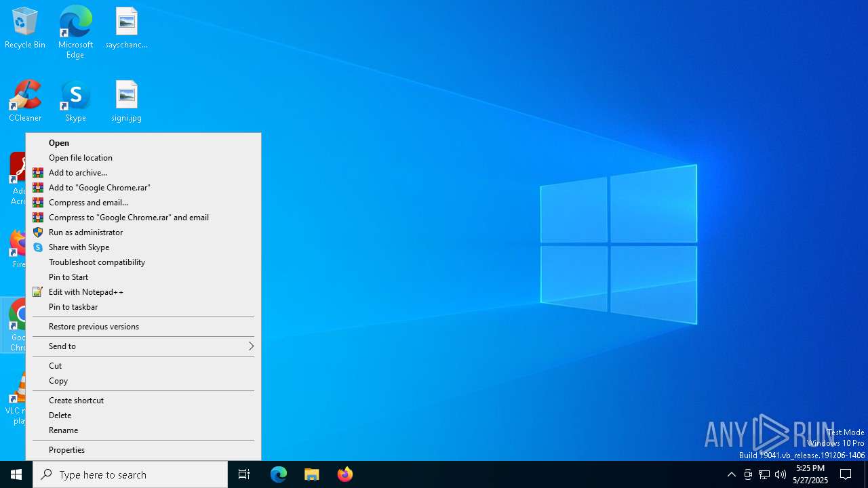Image resolution: width=868 pixels, height=488 pixels.
Task: Expand the Send to submenu arrow
Action: click(250, 346)
